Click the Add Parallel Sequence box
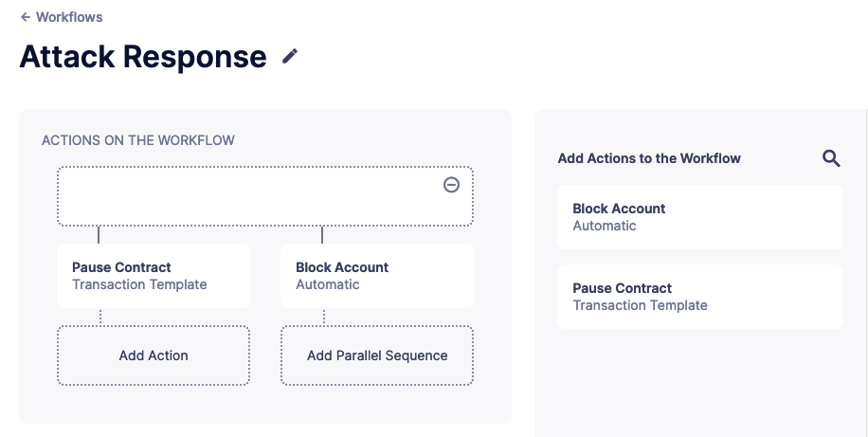Screen dimensions: 868x437 tap(377, 355)
